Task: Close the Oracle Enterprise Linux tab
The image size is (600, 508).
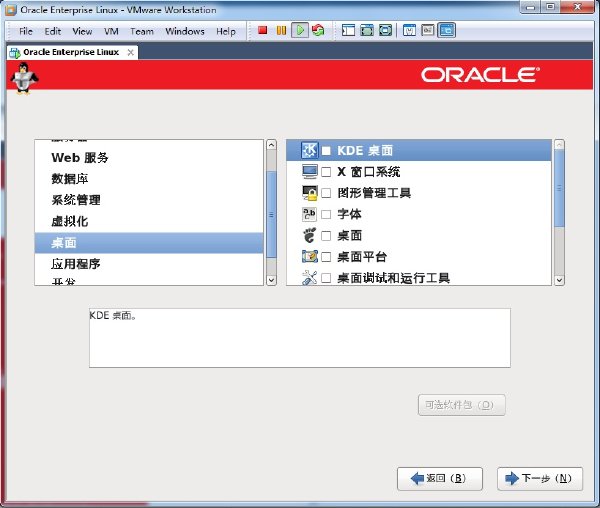Action: pos(130,52)
